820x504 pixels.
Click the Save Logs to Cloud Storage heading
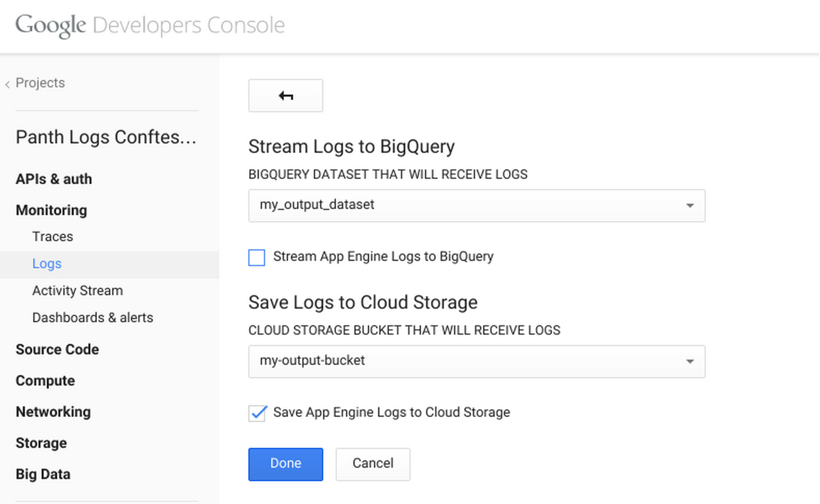[x=363, y=303]
